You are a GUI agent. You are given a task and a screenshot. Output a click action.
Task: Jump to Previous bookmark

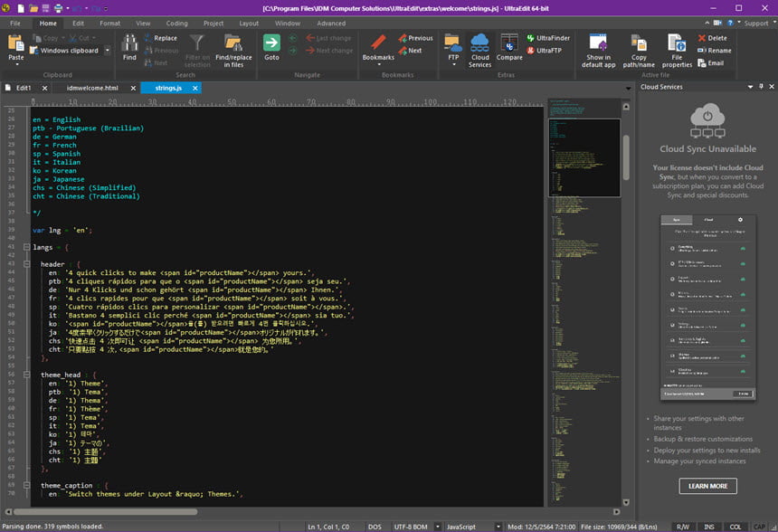pyautogui.click(x=416, y=38)
